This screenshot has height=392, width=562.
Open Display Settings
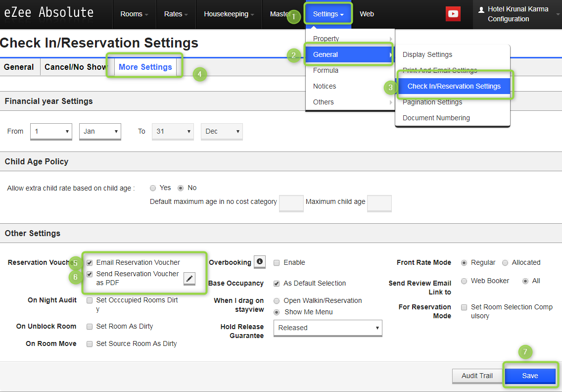coord(452,54)
